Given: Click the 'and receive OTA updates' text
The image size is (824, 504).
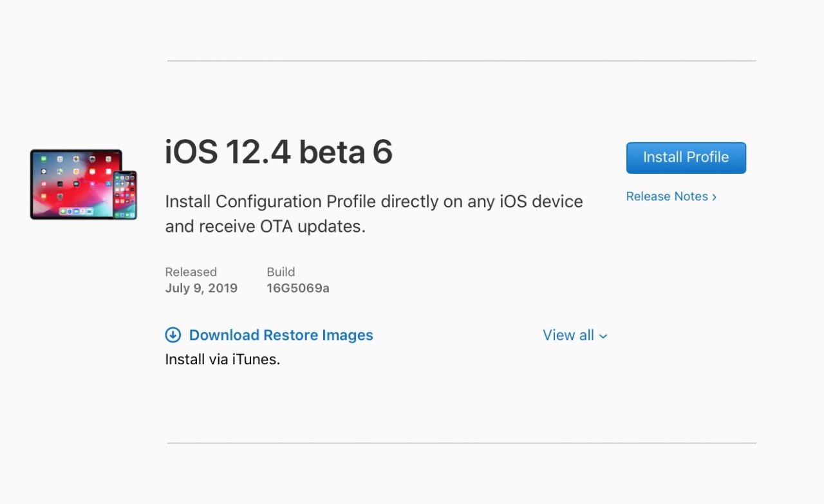Looking at the screenshot, I should pyautogui.click(x=265, y=227).
